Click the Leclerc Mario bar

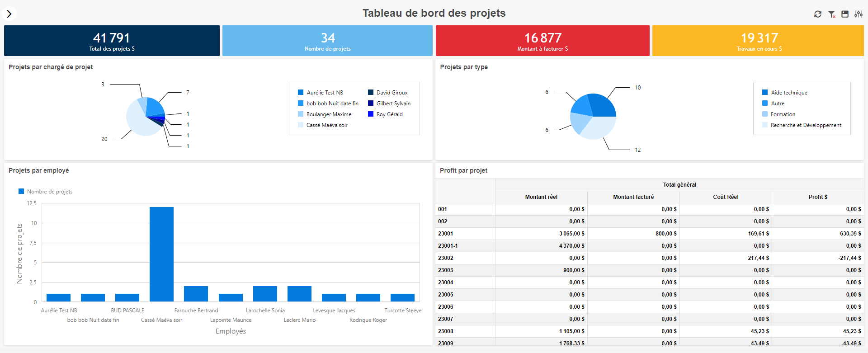point(299,294)
